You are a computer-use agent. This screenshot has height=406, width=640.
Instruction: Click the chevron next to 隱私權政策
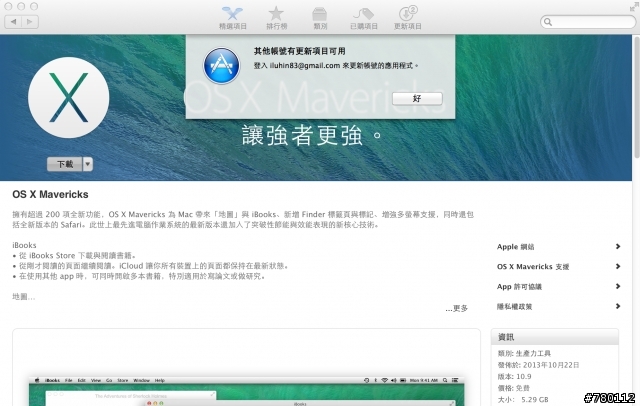coord(618,306)
